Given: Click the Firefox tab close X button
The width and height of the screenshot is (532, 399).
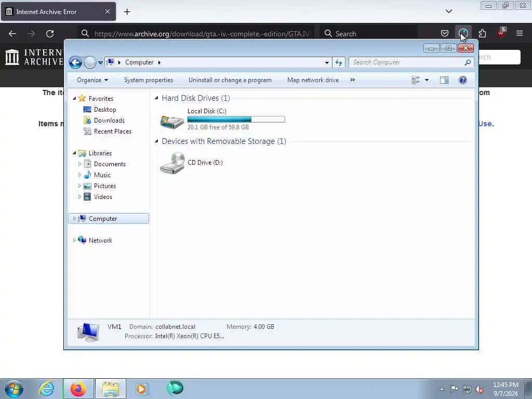Looking at the screenshot, I should (x=107, y=12).
